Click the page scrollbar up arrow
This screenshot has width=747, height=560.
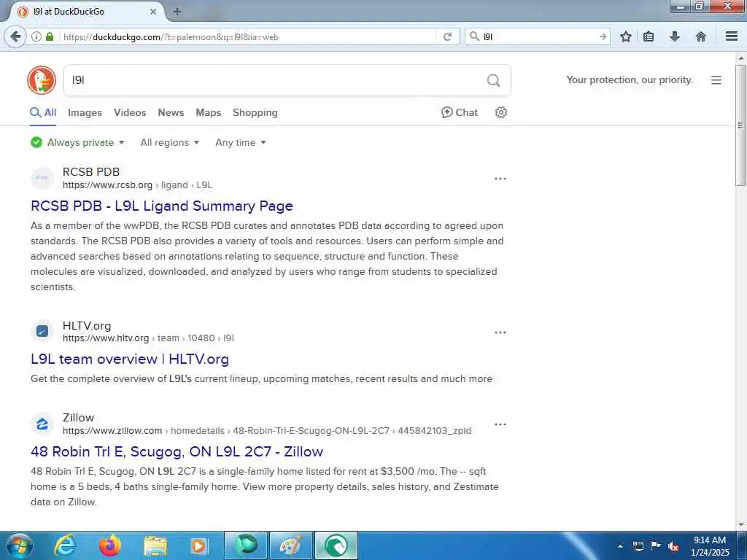(741, 58)
